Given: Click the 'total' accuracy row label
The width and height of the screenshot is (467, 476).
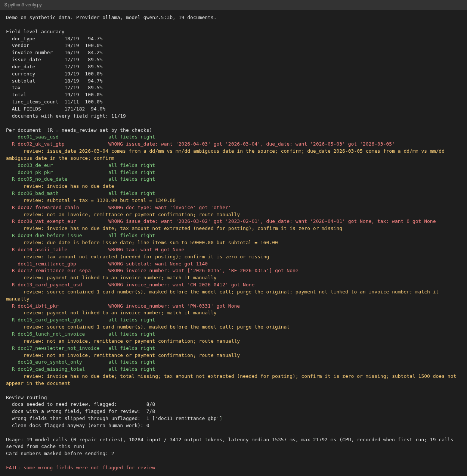Looking at the screenshot, I should click(19, 95).
